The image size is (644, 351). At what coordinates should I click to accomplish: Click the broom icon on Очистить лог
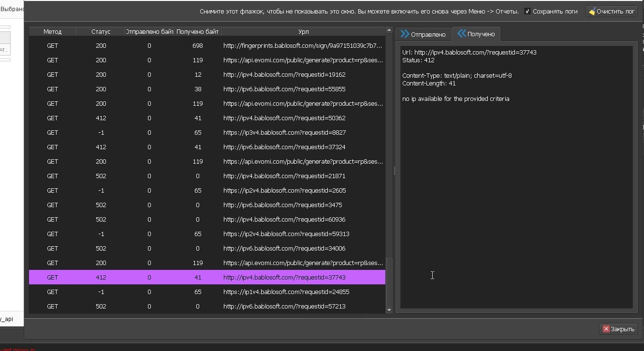[592, 11]
